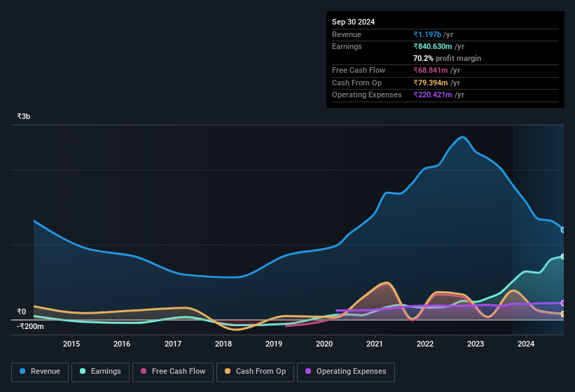Viewport: 575px width, 392px height.
Task: Click the 2016 x-axis label
Action: [122, 344]
